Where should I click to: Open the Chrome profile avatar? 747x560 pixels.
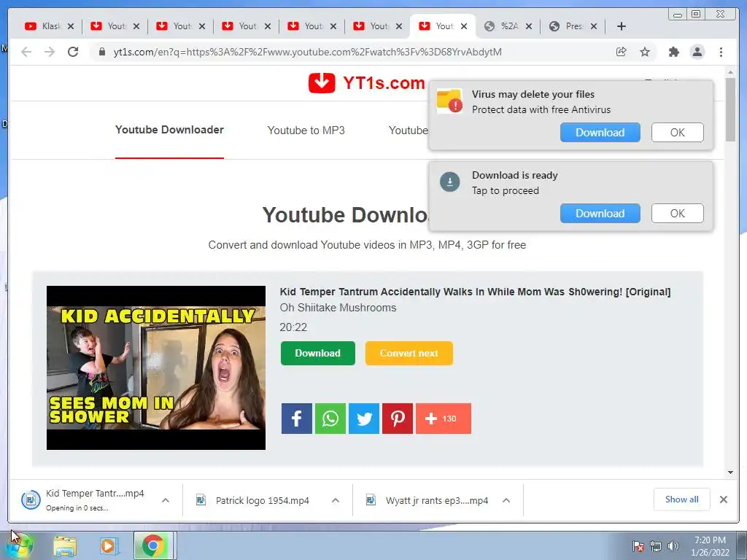(697, 52)
